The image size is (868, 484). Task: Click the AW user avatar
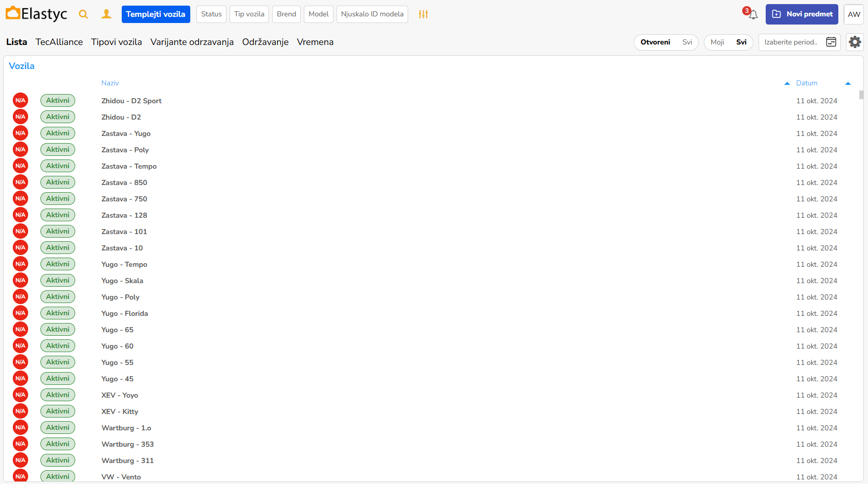pyautogui.click(x=854, y=14)
